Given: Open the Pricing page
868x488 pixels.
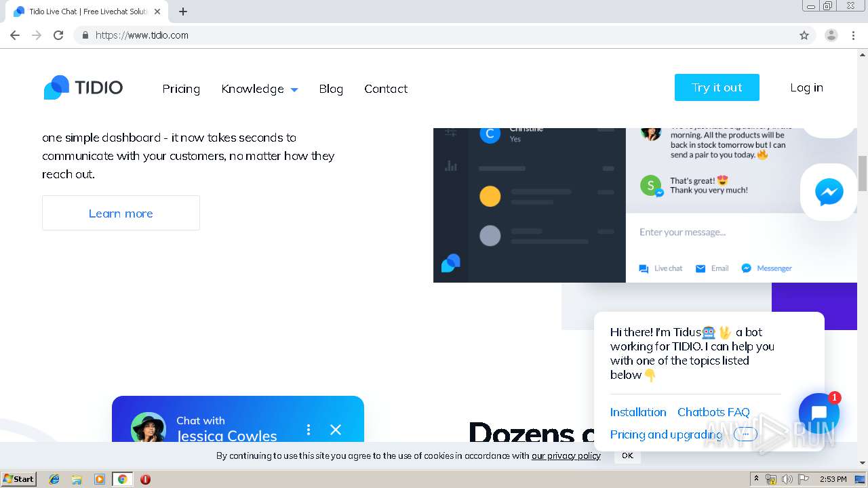Looking at the screenshot, I should pos(181,89).
